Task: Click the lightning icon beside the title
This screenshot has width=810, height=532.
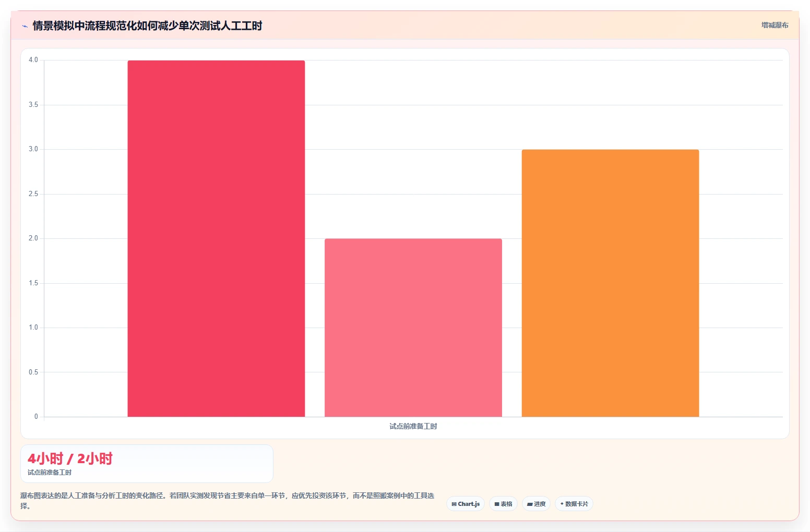Action: point(25,26)
